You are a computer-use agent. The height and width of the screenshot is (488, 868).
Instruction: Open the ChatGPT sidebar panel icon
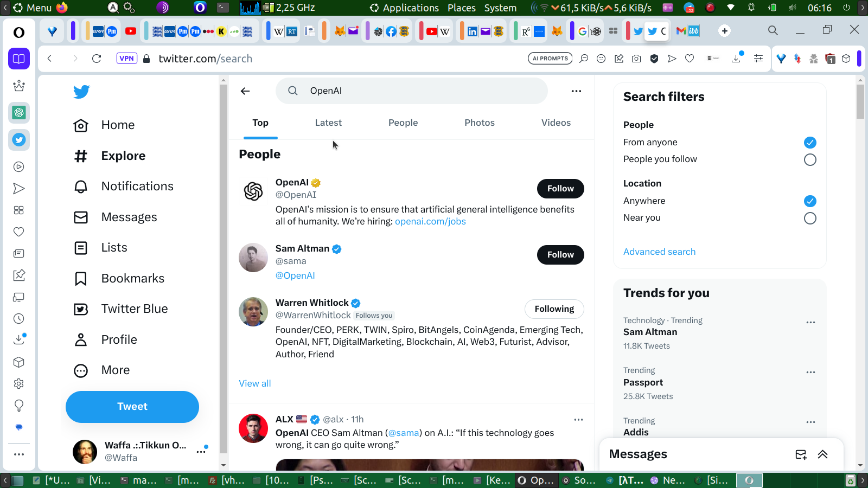coord(19,113)
